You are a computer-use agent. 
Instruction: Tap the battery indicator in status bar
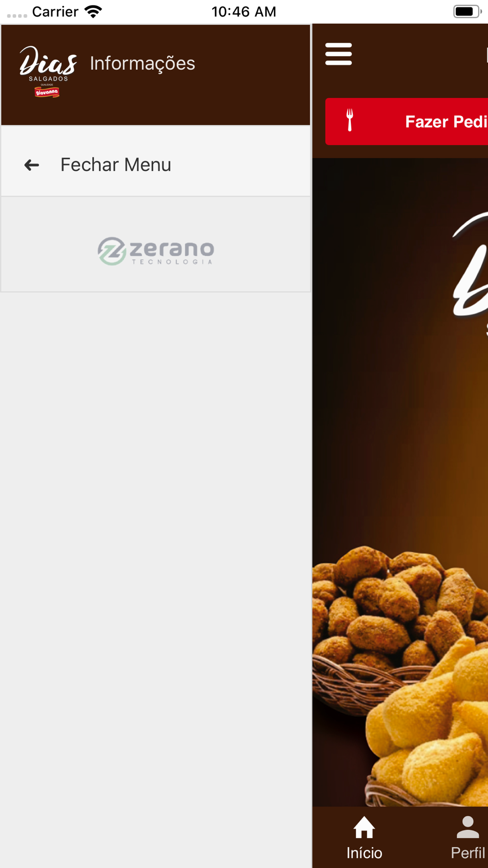click(x=467, y=12)
